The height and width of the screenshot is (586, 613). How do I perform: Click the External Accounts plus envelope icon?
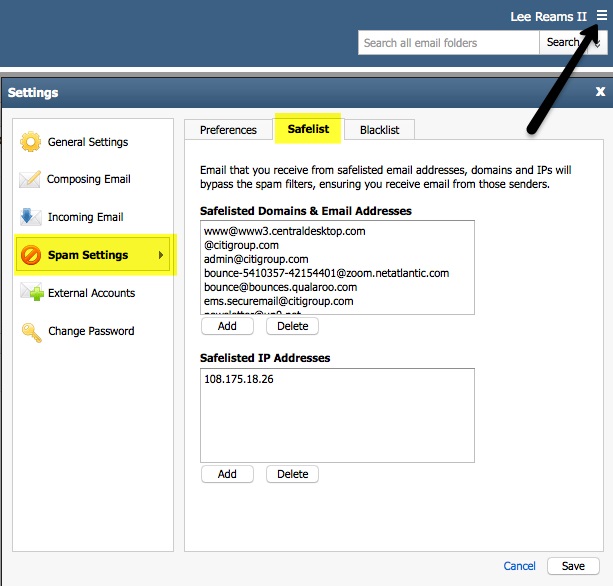point(32,292)
